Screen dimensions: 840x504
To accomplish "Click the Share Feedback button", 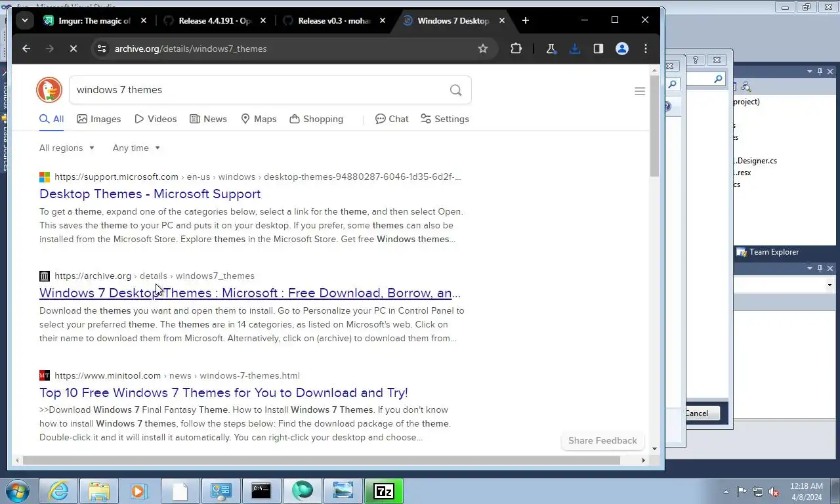I will tap(602, 440).
